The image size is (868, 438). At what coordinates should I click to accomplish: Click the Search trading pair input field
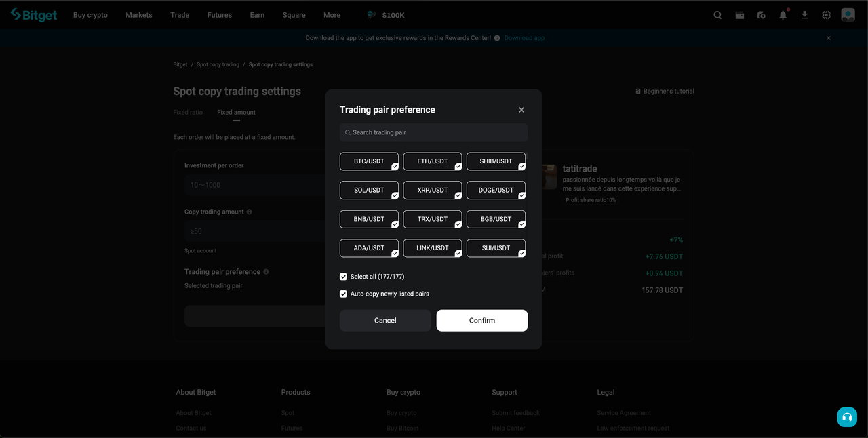click(433, 132)
